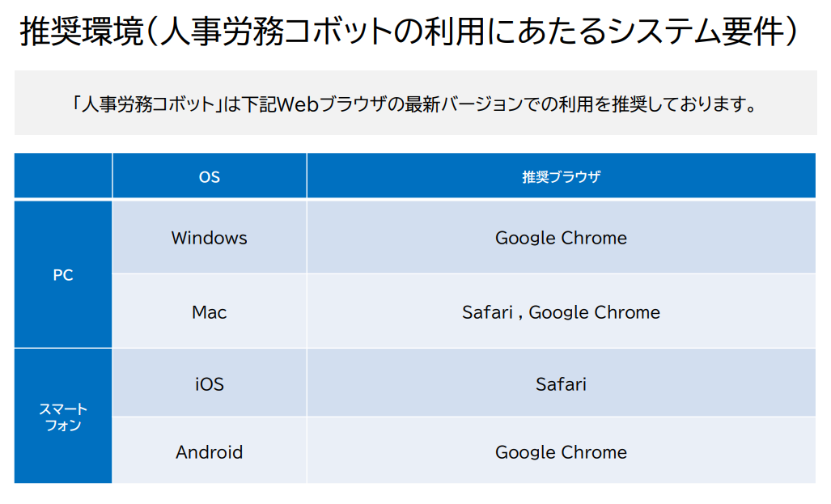This screenshot has height=504, width=831.
Task: Select the PC row header cell
Action: tap(63, 274)
